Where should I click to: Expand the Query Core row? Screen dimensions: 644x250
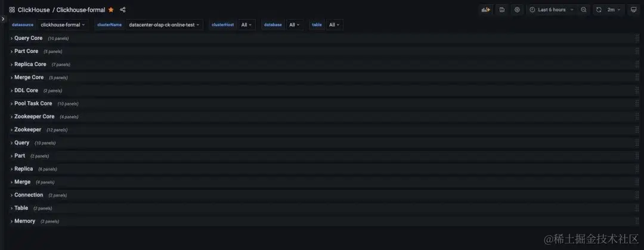29,38
